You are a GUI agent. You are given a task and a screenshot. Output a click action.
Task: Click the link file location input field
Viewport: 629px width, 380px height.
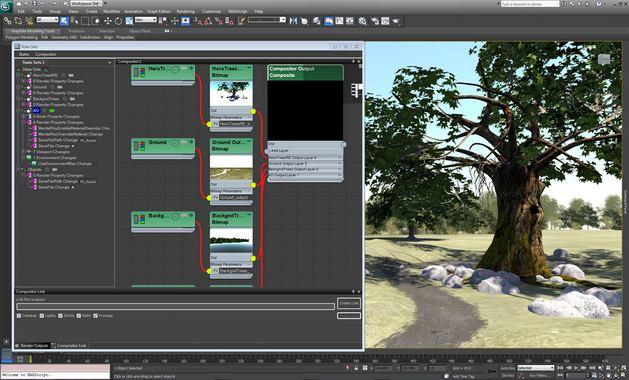175,306
